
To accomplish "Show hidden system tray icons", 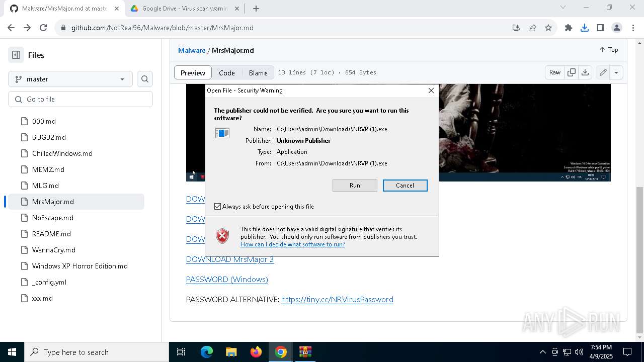I will (542, 352).
